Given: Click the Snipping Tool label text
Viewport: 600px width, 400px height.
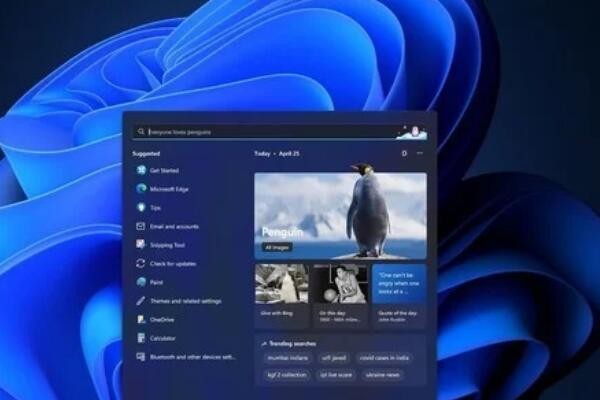Looking at the screenshot, I should pyautogui.click(x=168, y=245).
